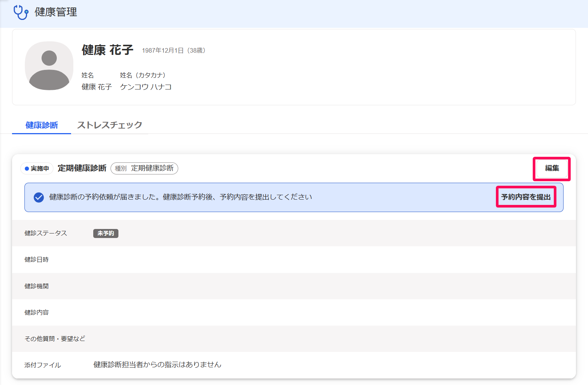Viewport: 588px width, 385px height.
Task: Click the 未予約 status label
Action: coord(106,233)
